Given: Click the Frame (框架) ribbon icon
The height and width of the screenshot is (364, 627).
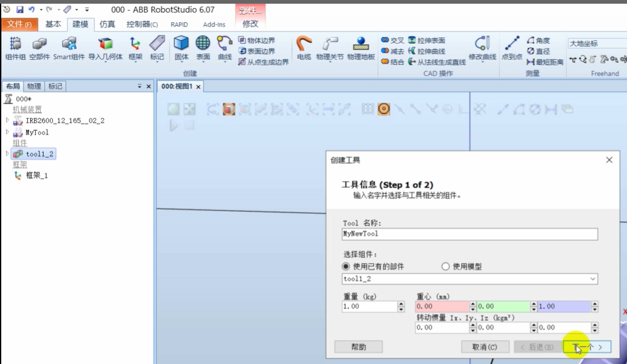Looking at the screenshot, I should point(135,48).
